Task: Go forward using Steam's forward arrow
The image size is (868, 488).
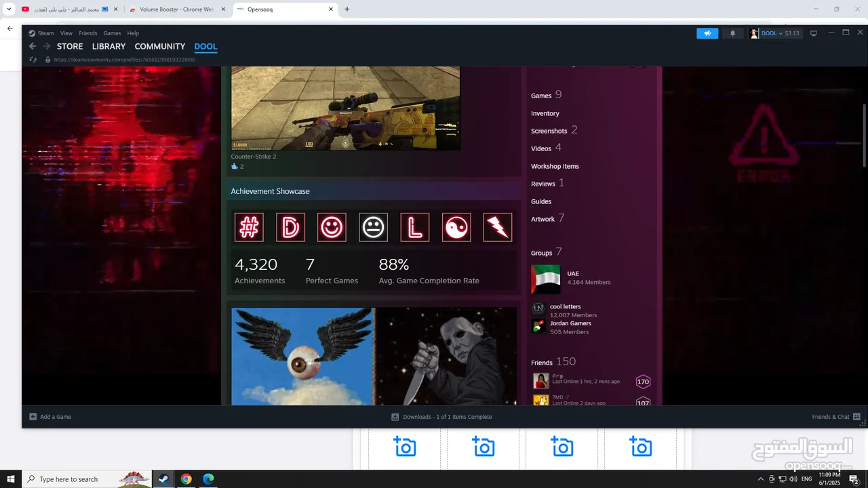Action: (x=47, y=46)
